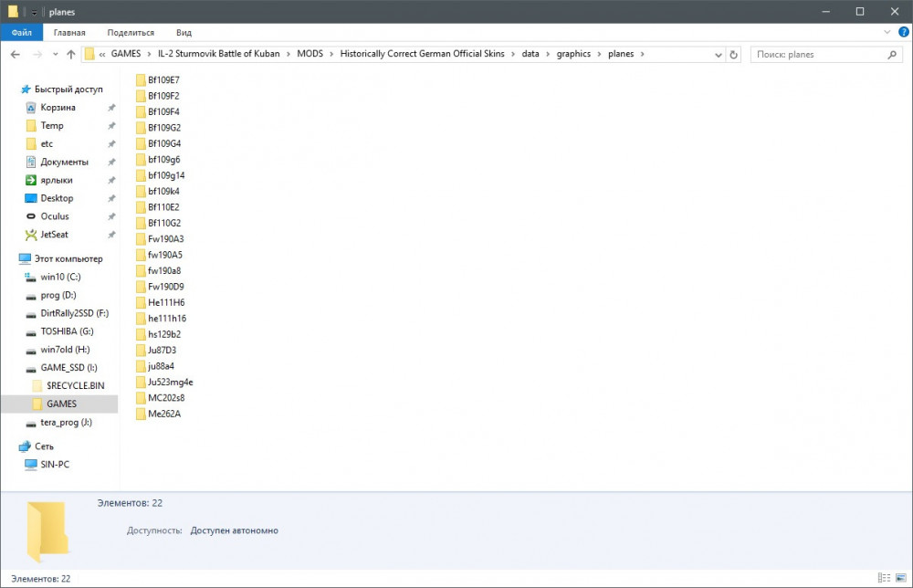Select the bf109g14 folder icon

tap(141, 175)
